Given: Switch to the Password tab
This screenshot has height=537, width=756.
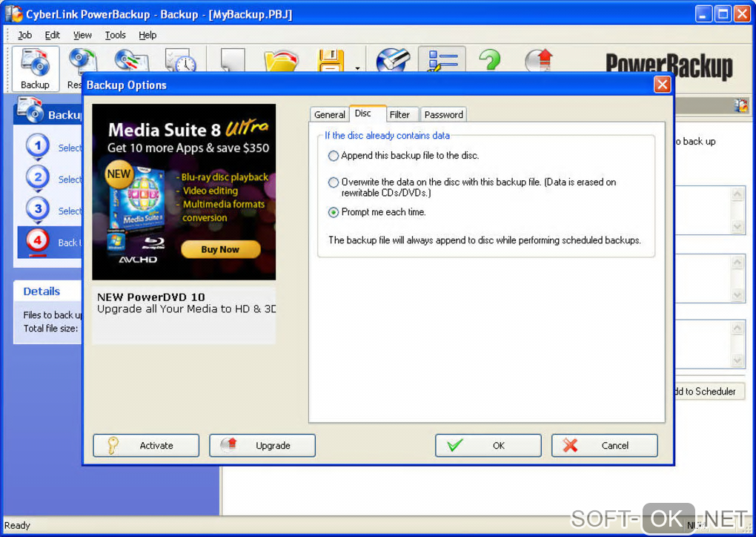Looking at the screenshot, I should click(443, 114).
